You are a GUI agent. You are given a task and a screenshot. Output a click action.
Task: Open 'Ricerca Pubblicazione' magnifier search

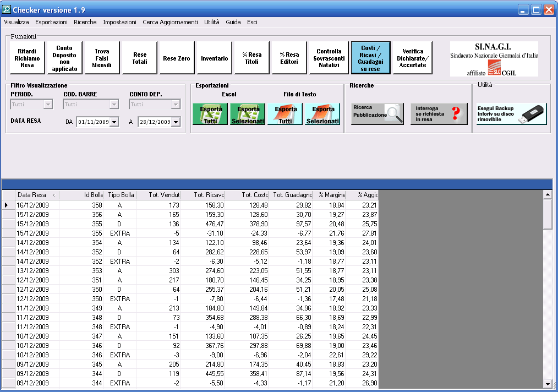378,114
